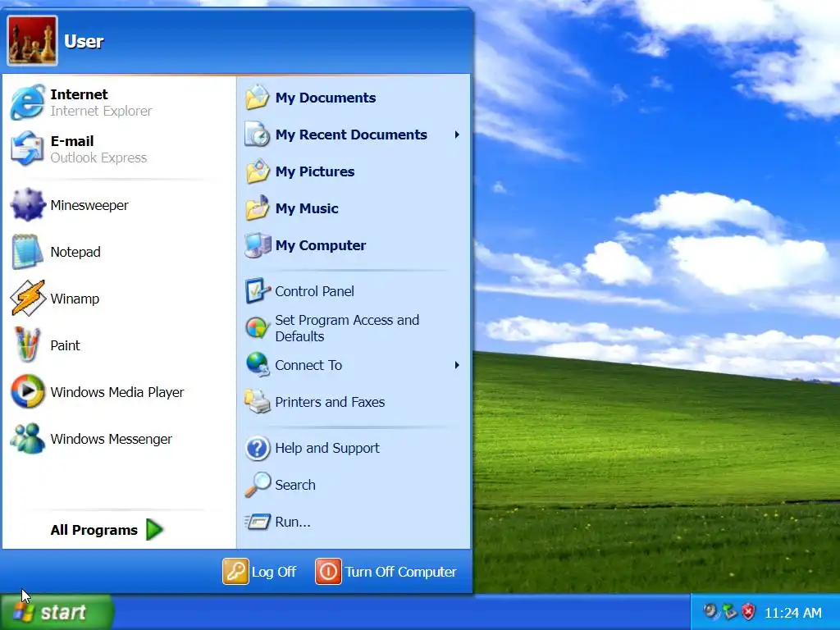Click the Log Off text button
The image size is (840, 630).
point(274,572)
